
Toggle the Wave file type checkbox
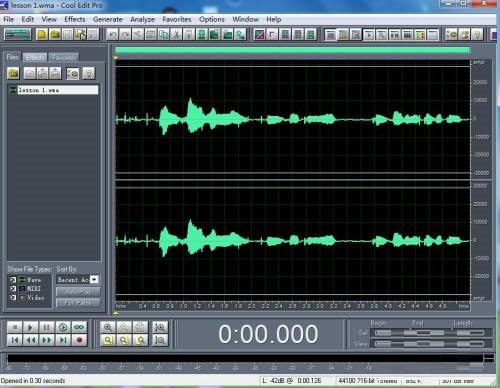13,280
